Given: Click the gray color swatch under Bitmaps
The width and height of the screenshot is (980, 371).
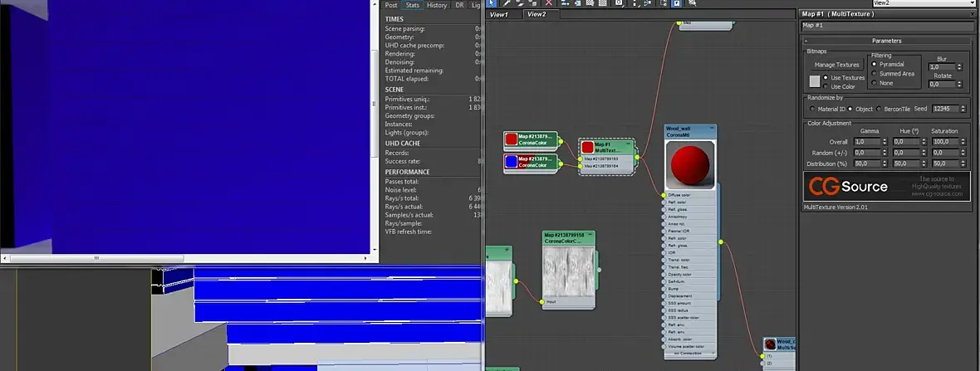Looking at the screenshot, I should pos(815,81).
